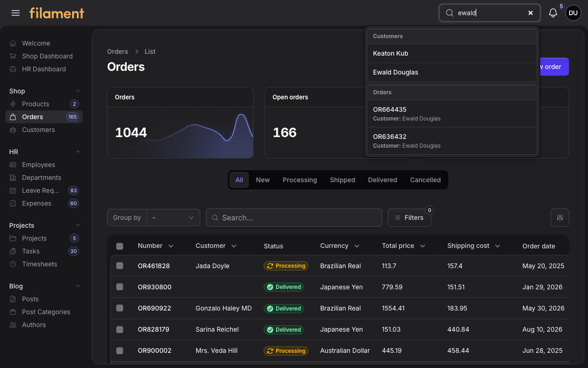Switch to the Shipped tab
Viewport: 588px width, 368px height.
343,180
